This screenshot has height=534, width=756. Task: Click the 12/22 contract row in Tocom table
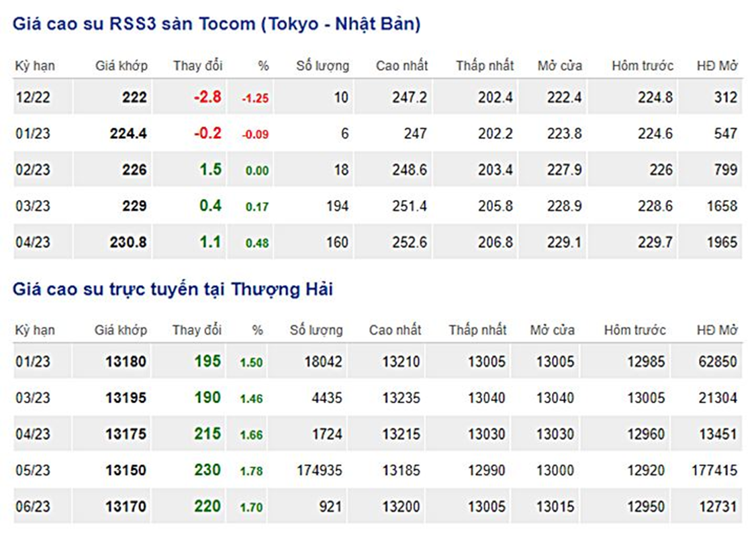378,97
